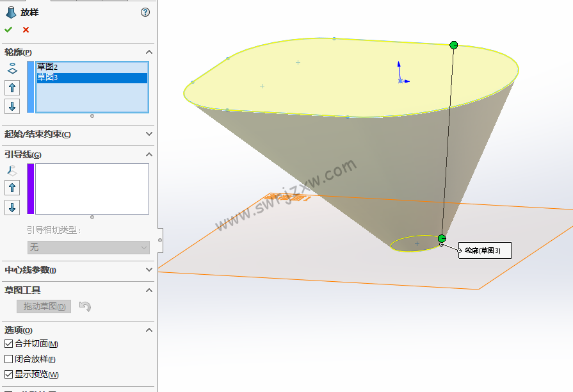
Task: Open help via the question mark icon
Action: click(145, 12)
